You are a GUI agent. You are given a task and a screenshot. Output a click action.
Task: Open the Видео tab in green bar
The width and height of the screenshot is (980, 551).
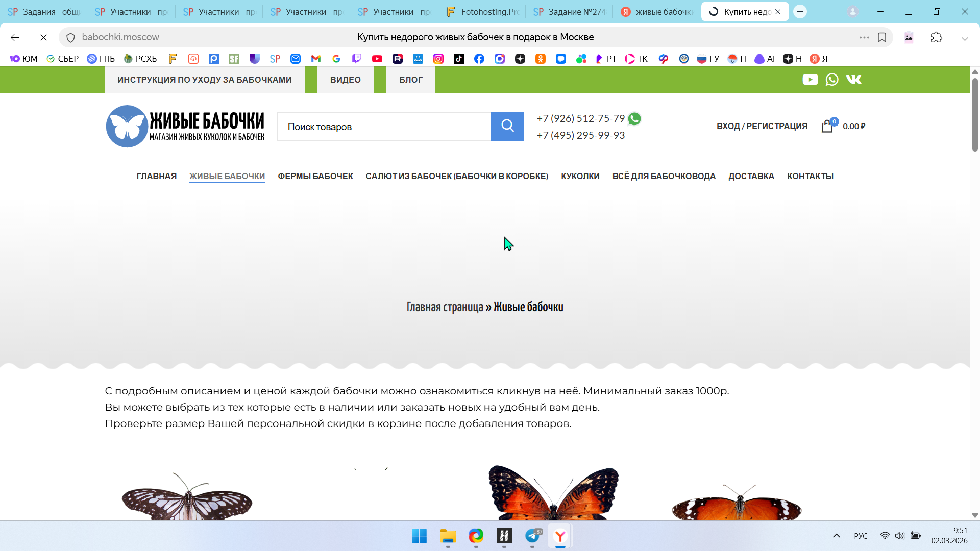[345, 80]
